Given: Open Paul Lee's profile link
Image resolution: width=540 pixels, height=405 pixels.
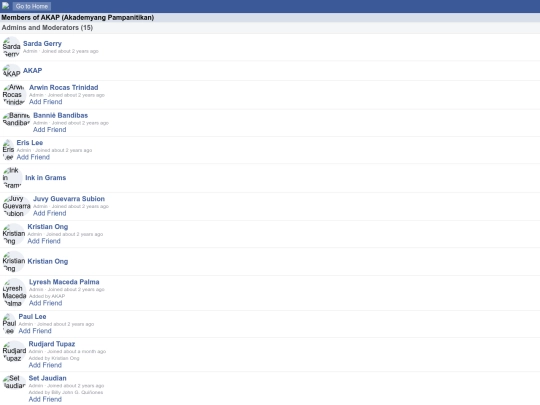Looking at the screenshot, I should (32, 316).
